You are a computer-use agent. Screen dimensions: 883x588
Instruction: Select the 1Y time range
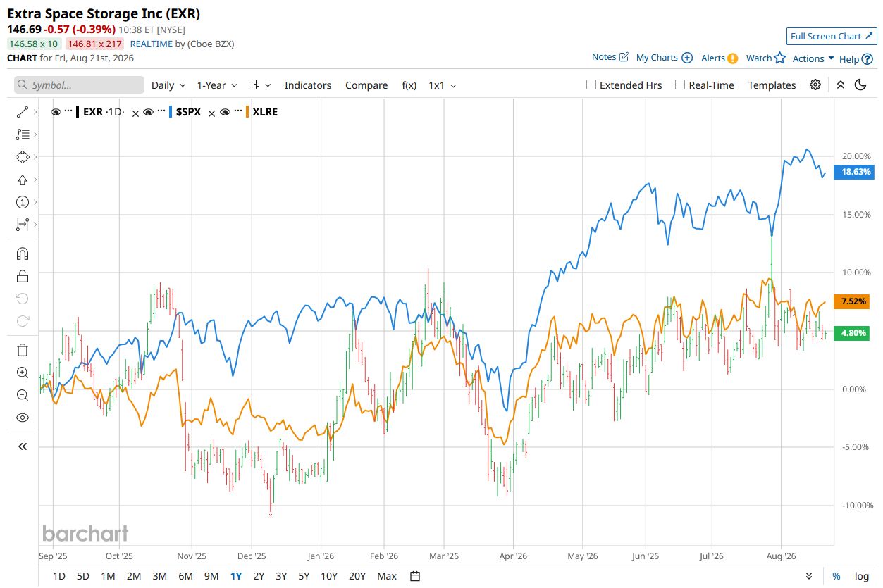tap(236, 576)
